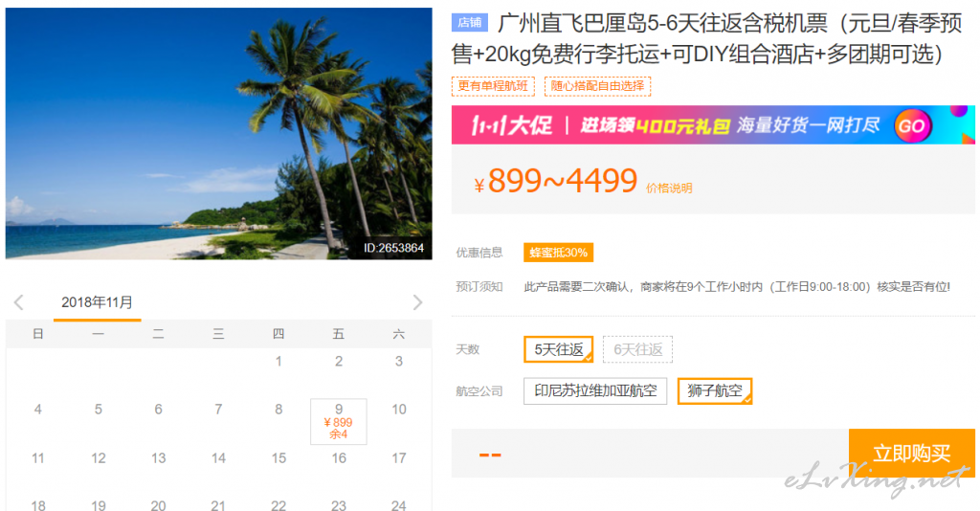Click the blue 店铺 shop badge

click(x=469, y=23)
